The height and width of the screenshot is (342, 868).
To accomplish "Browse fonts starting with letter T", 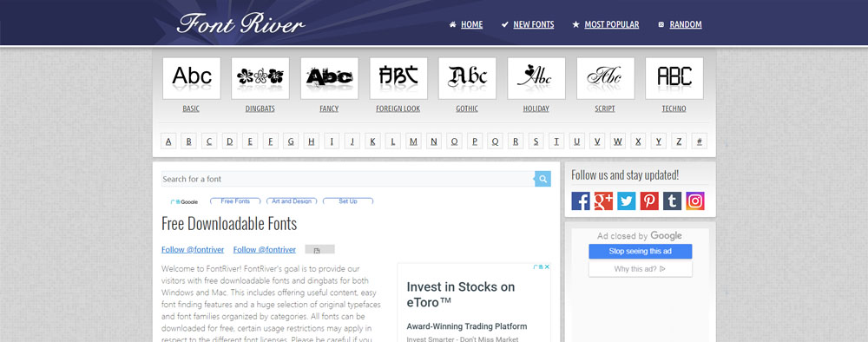I will 556,141.
